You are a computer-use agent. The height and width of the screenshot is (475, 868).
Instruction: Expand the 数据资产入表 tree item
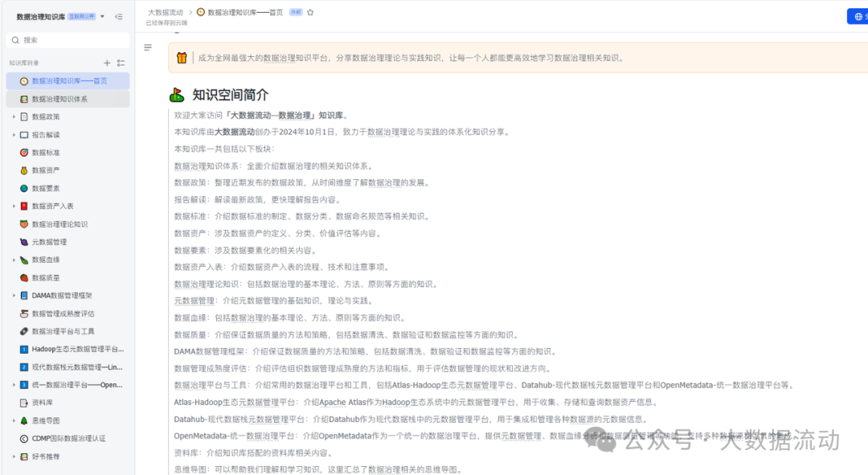pos(12,205)
